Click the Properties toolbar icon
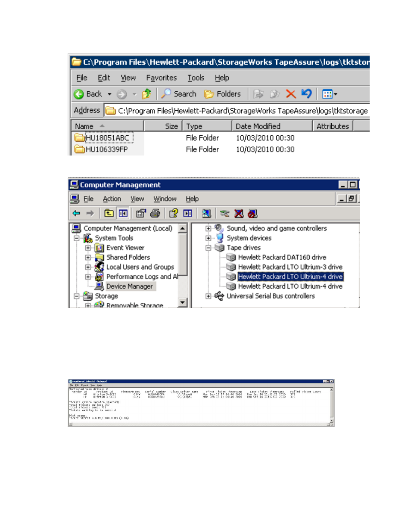Image resolution: width=411 pixels, height=532 pixels. (141, 213)
